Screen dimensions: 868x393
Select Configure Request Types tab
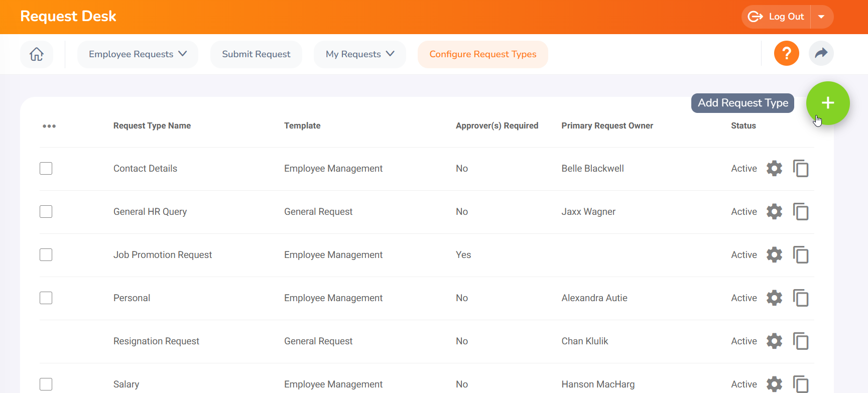pyautogui.click(x=482, y=54)
